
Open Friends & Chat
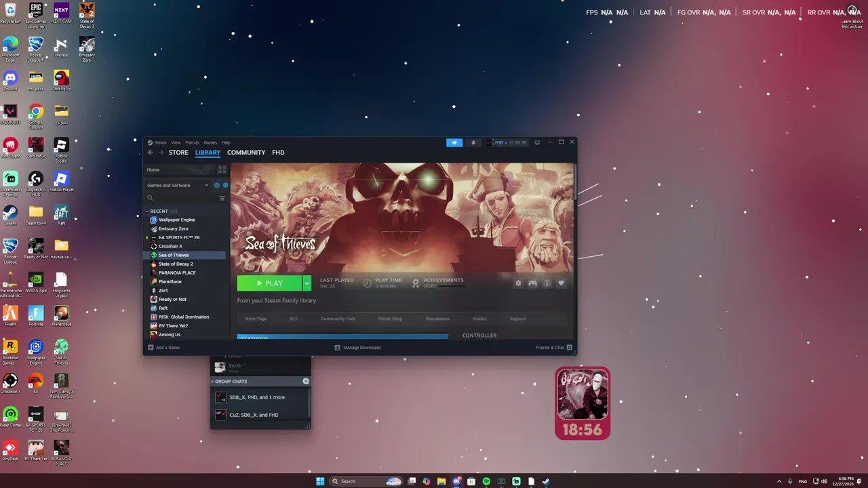554,348
